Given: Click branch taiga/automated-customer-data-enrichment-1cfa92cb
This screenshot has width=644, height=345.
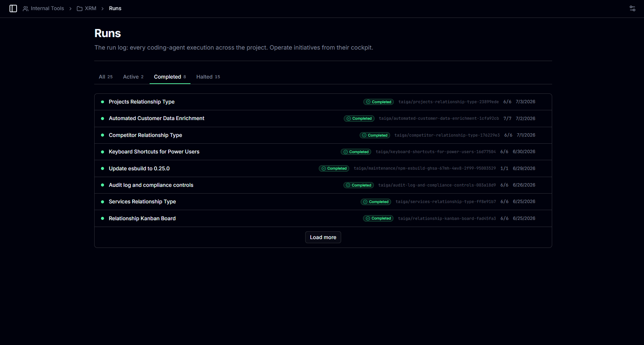Looking at the screenshot, I should point(439,119).
